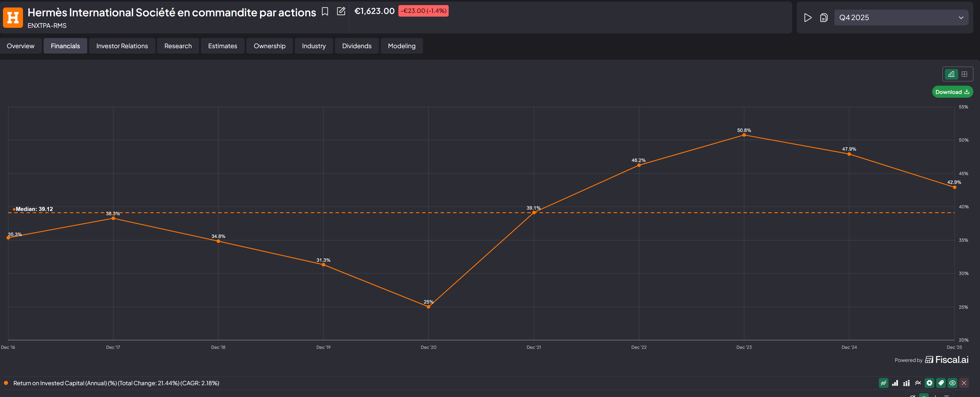Image resolution: width=980 pixels, height=397 pixels.
Task: Click the crossed-lines chart type icon
Action: coord(918,383)
